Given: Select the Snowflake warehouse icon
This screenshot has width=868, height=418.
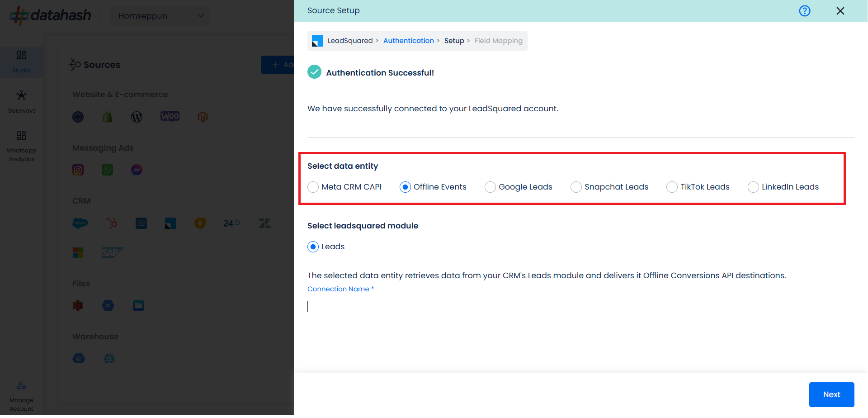Looking at the screenshot, I should pos(109,359).
